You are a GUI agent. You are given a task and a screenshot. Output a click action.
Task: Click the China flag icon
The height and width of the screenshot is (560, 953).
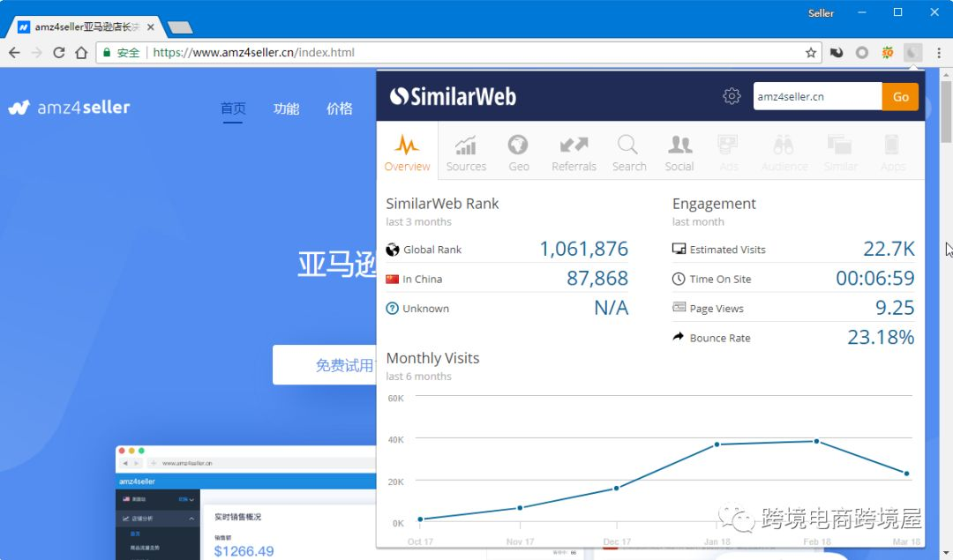(393, 280)
